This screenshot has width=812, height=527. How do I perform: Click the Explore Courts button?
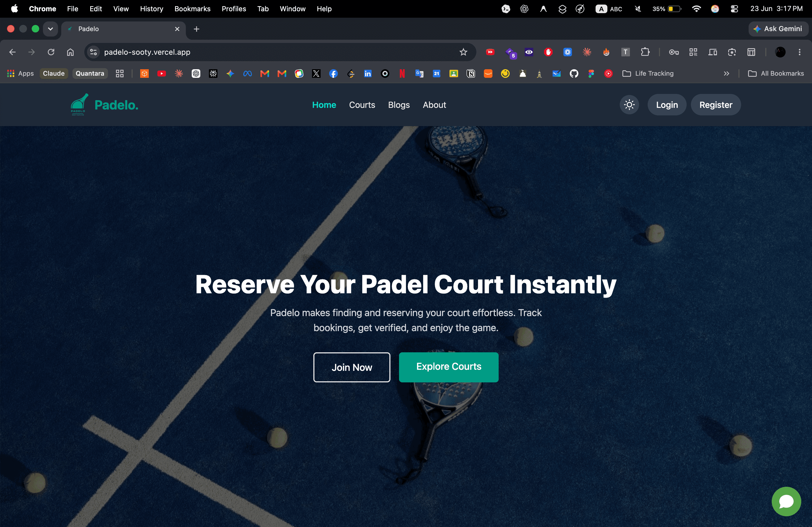pos(449,367)
